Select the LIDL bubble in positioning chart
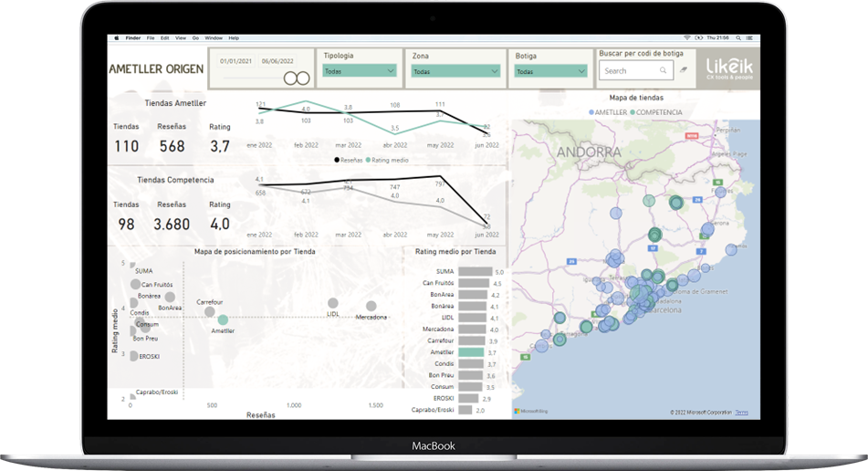The width and height of the screenshot is (868, 471). click(333, 303)
